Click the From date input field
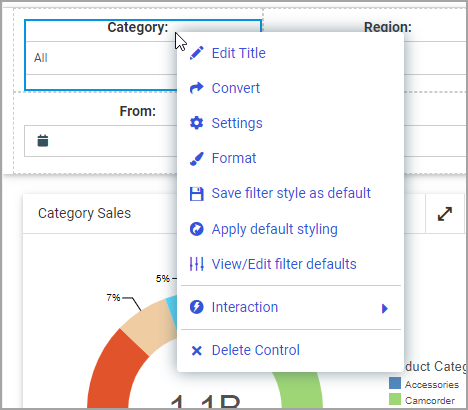Viewport: 468px width, 410px height. pos(101,141)
